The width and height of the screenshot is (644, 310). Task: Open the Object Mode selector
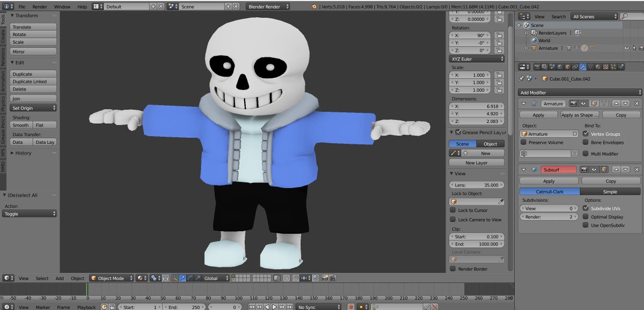pos(111,278)
